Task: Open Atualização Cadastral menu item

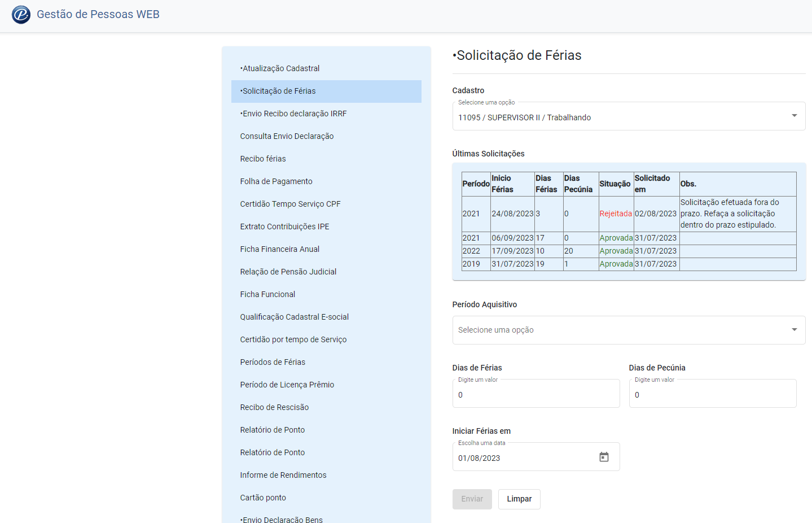Action: (x=326, y=68)
